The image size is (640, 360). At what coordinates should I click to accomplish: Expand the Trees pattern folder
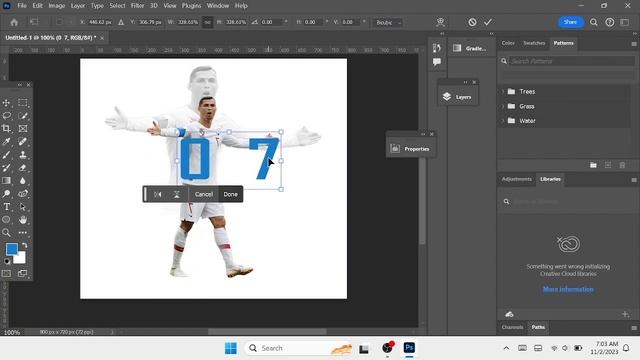[x=503, y=91]
